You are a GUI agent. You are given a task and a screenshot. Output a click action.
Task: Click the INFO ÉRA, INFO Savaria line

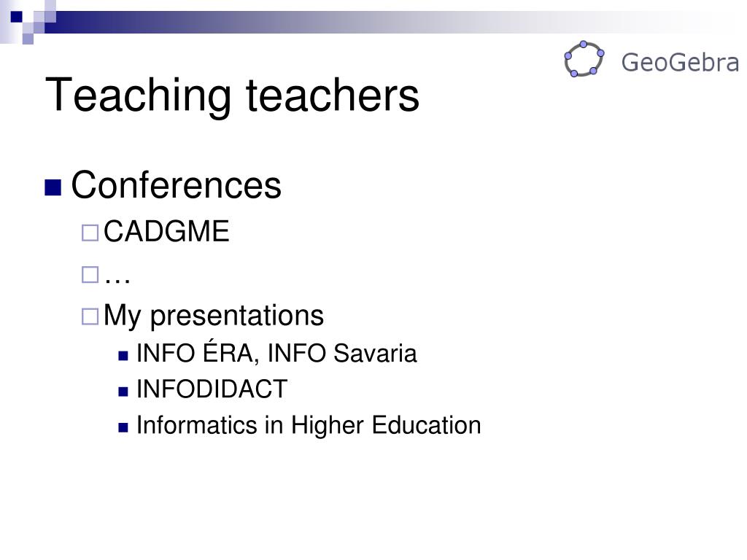point(276,353)
